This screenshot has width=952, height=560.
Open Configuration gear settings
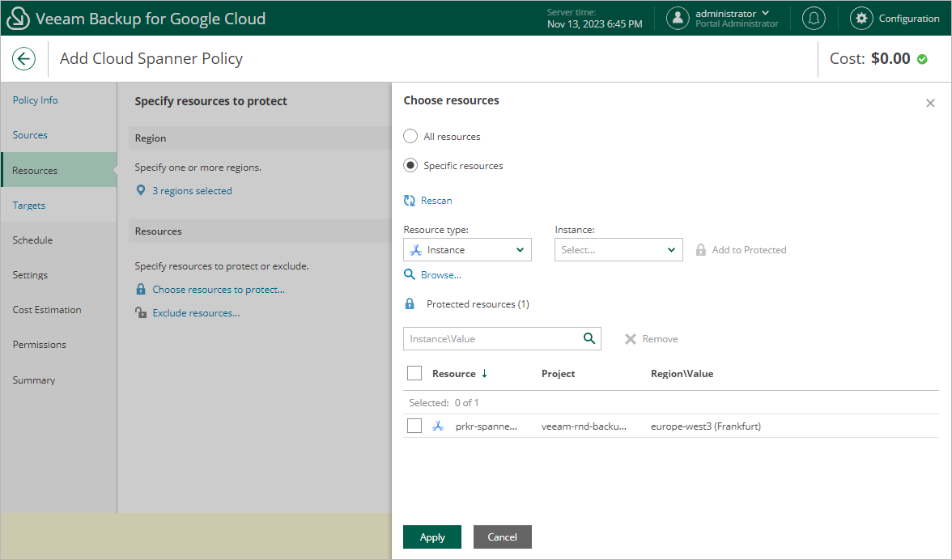[x=861, y=19]
